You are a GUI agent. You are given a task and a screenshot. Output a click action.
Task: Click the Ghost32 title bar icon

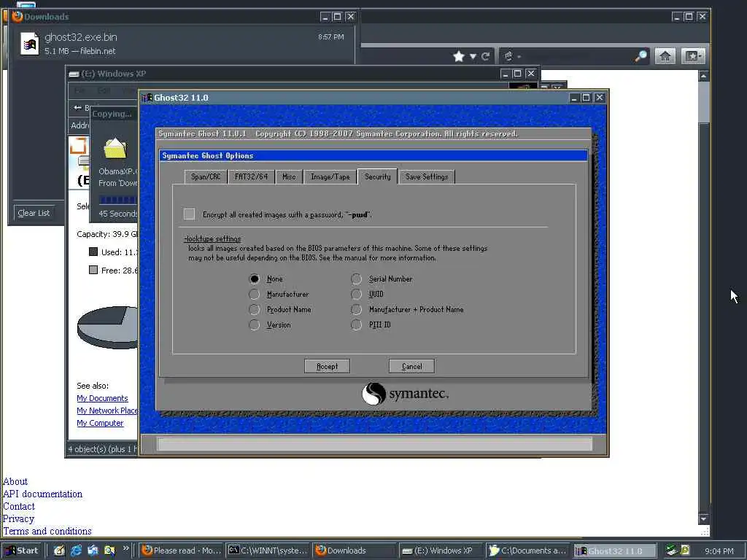coord(147,98)
